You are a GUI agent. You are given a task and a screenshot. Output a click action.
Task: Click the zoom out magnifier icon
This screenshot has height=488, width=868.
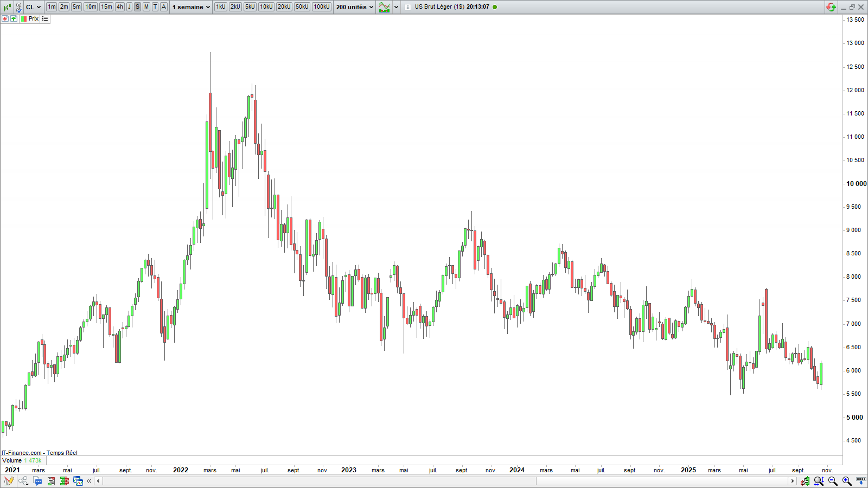[832, 481]
